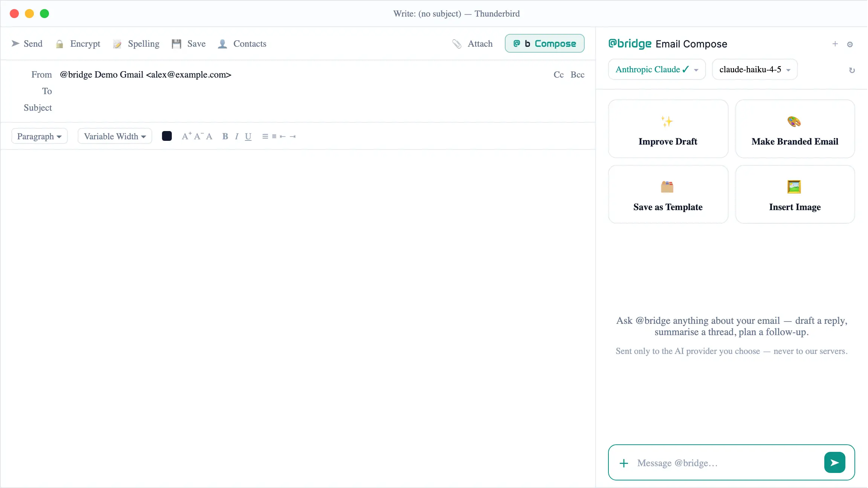Show the Bcc field
868x488 pixels.
(578, 75)
